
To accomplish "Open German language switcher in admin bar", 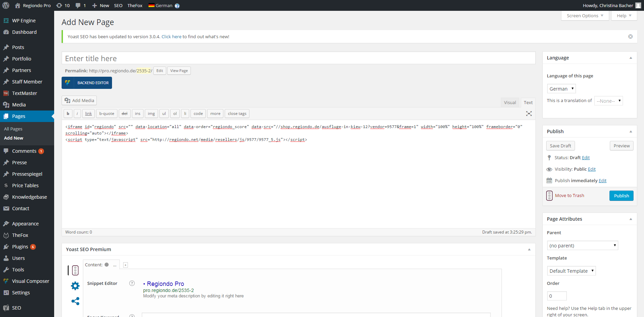I will [x=160, y=5].
